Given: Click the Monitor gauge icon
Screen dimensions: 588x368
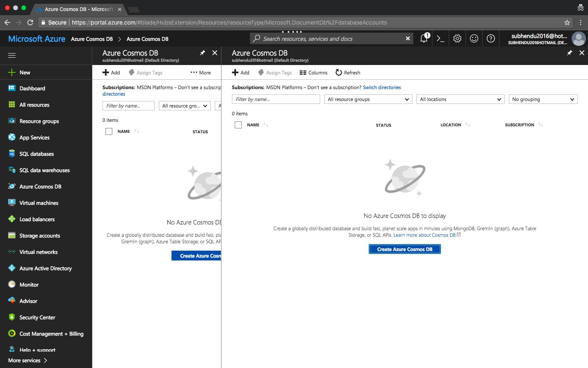Looking at the screenshot, I should click(x=12, y=285).
